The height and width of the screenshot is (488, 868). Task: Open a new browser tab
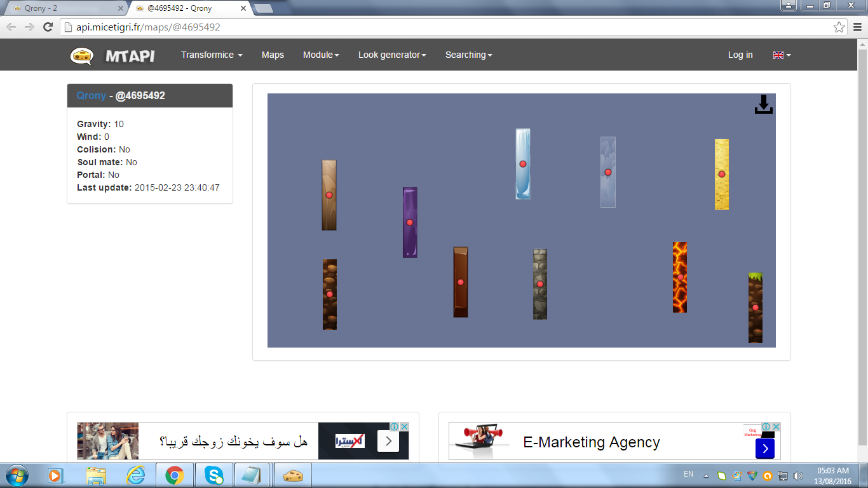click(263, 8)
